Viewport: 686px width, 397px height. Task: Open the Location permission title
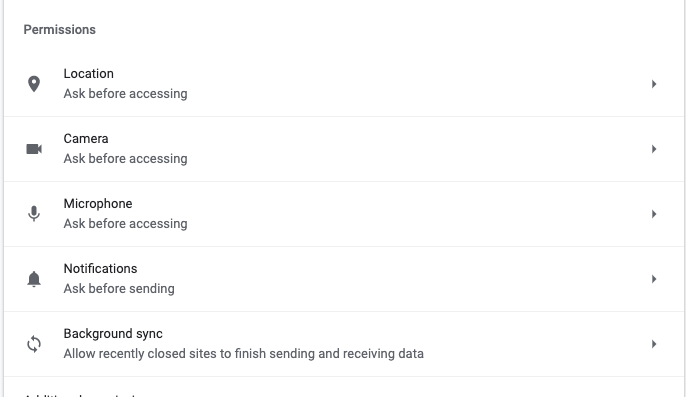(88, 74)
